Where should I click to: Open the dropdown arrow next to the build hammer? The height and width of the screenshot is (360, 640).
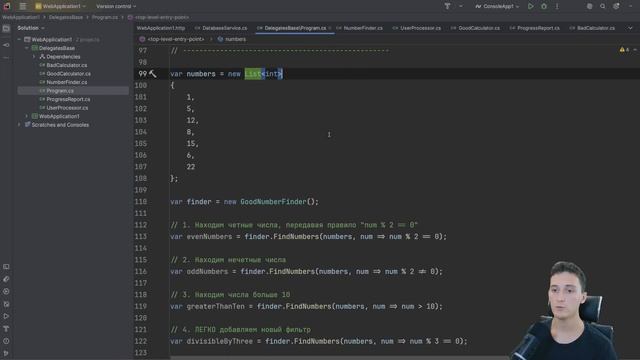click(461, 6)
